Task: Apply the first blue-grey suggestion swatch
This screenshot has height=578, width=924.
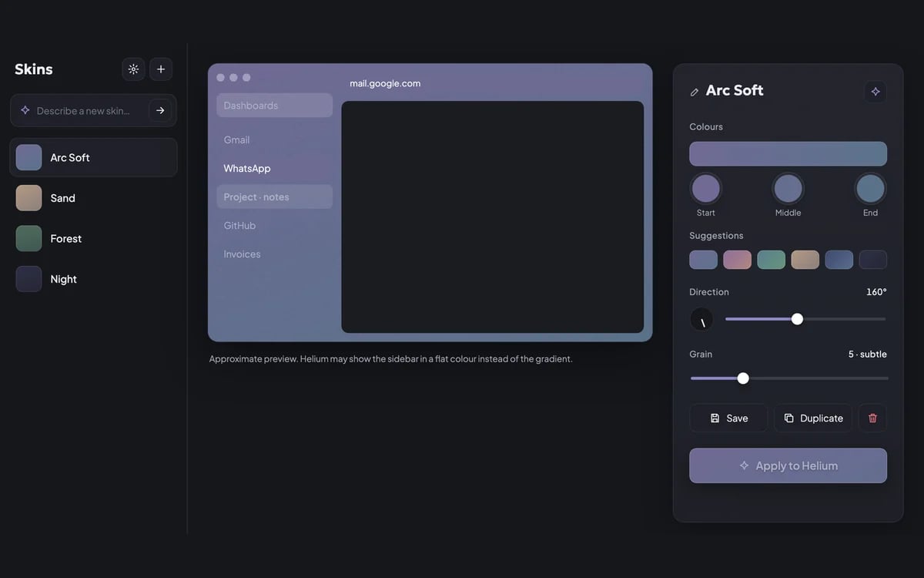Action: tap(703, 260)
